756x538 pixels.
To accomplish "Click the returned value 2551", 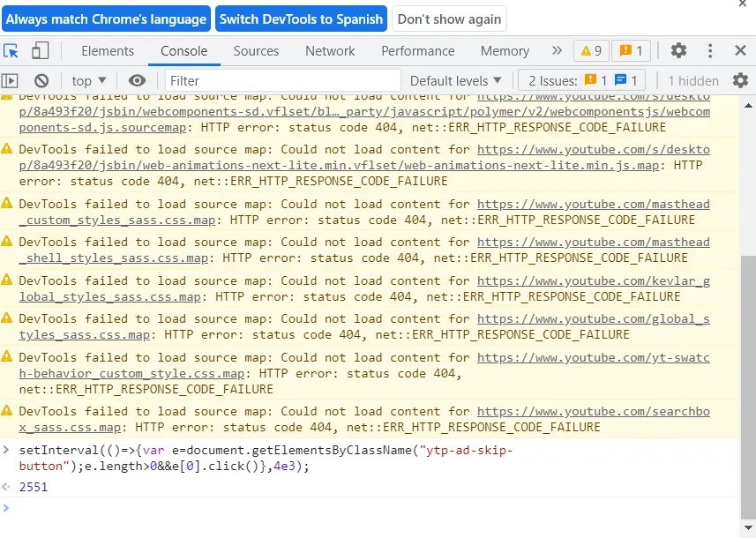I will (x=34, y=487).
